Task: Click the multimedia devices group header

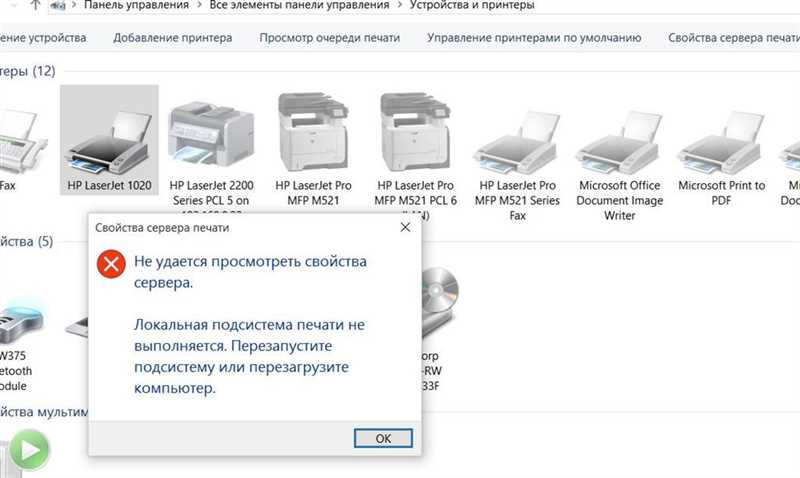Action: point(44,412)
